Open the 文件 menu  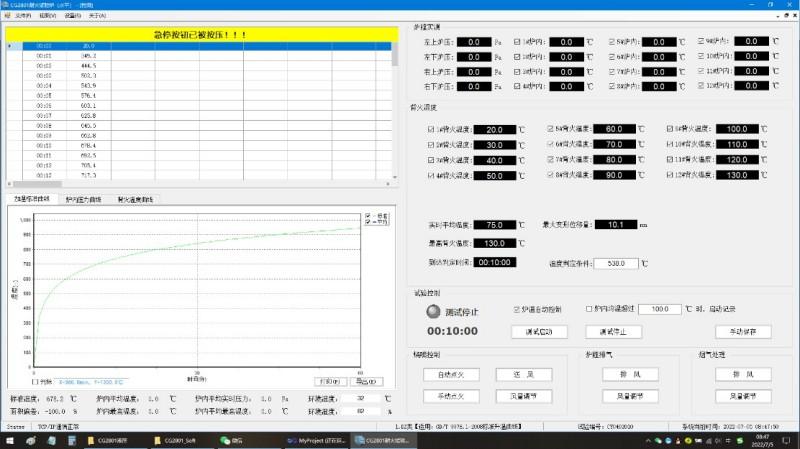pyautogui.click(x=23, y=16)
